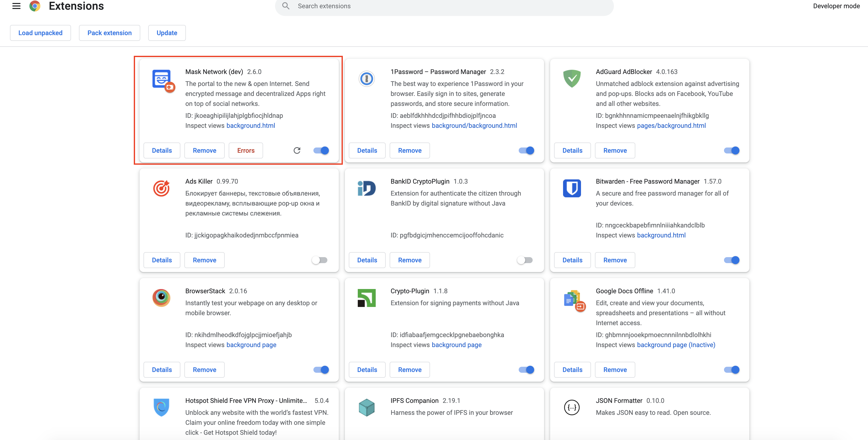The height and width of the screenshot is (440, 868).
Task: Inspect BrowserStack background page
Action: (251, 345)
